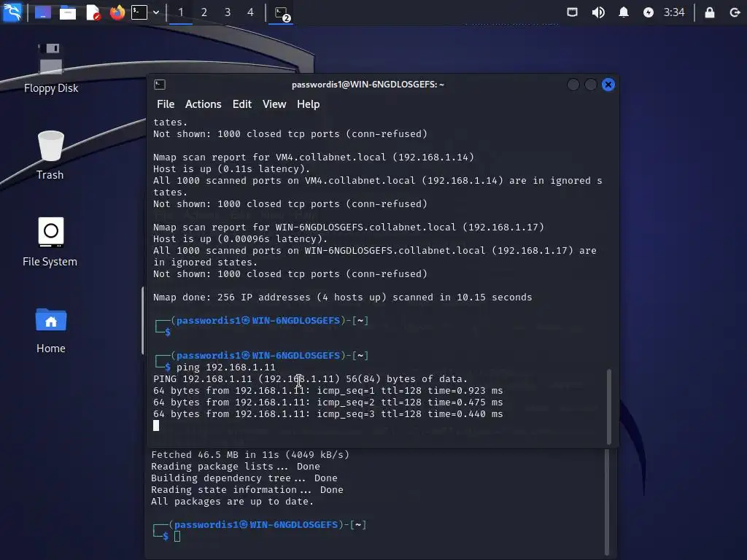Expand the terminal launcher dropdown arrow

[156, 12]
